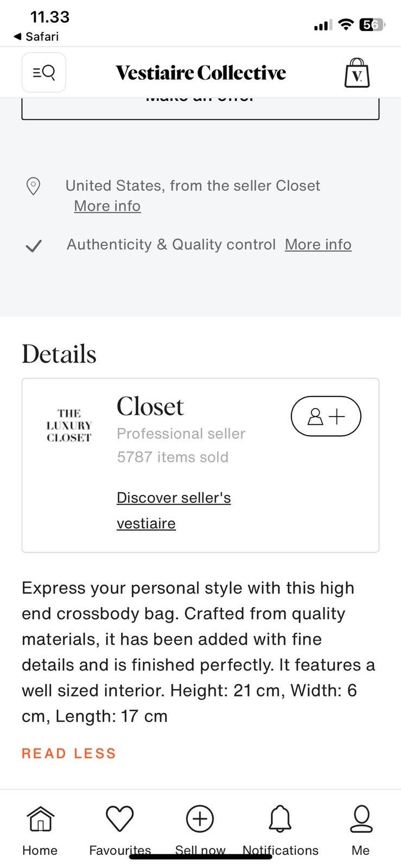Return to Safari via back link
The height and width of the screenshot is (868, 401).
point(36,36)
